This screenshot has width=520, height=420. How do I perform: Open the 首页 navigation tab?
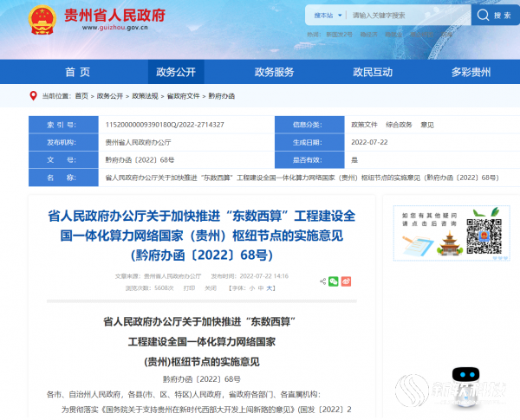click(x=77, y=72)
